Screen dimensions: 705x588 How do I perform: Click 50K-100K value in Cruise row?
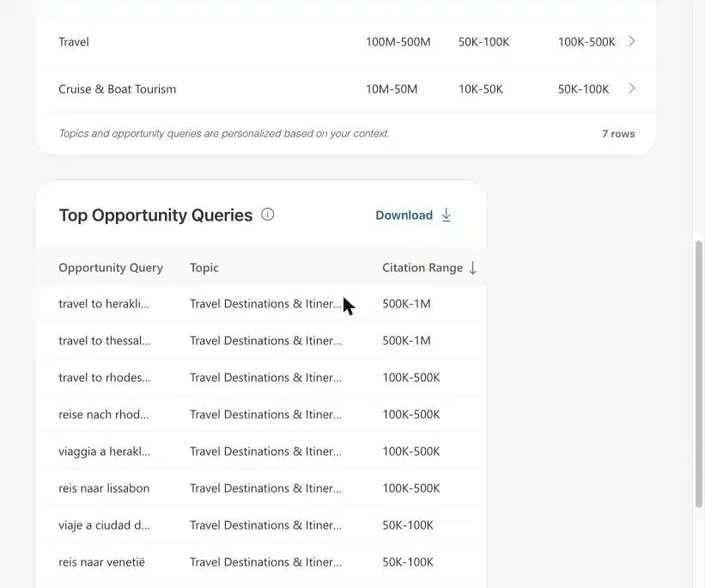tap(584, 89)
